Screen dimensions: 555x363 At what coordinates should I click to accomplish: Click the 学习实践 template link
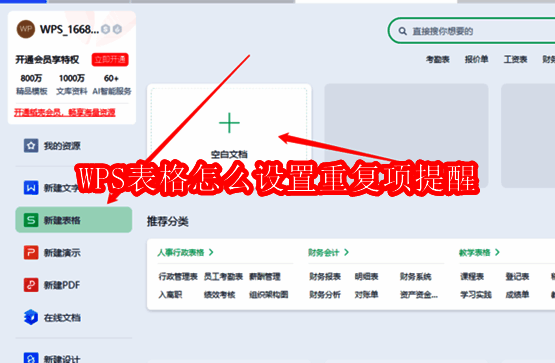[476, 295]
